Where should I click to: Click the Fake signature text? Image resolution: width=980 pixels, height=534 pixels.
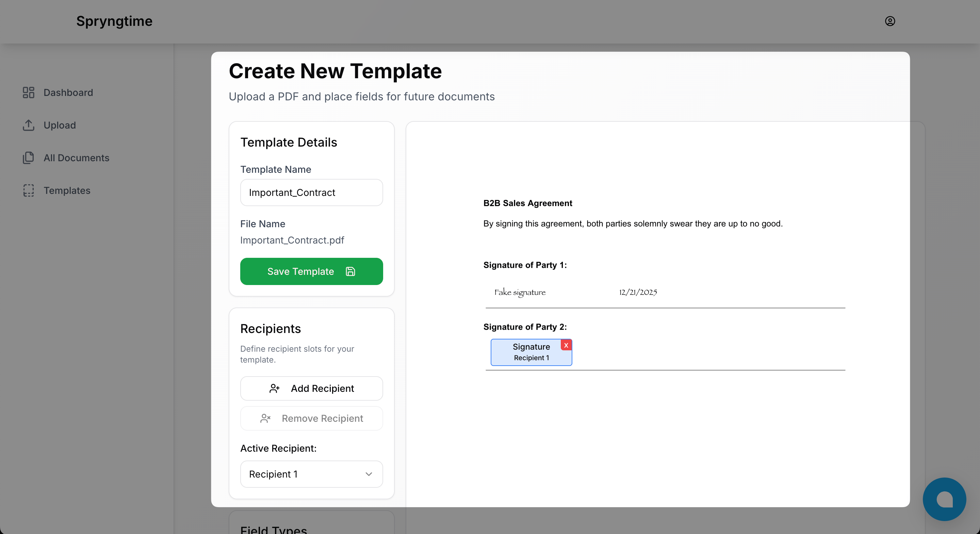tap(520, 292)
